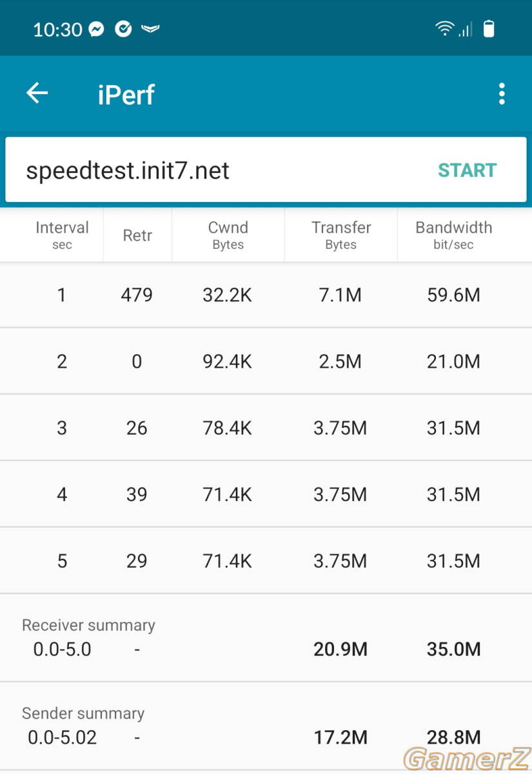Tap the cellular signal bars icon
The image size is (532, 774).
click(x=466, y=30)
